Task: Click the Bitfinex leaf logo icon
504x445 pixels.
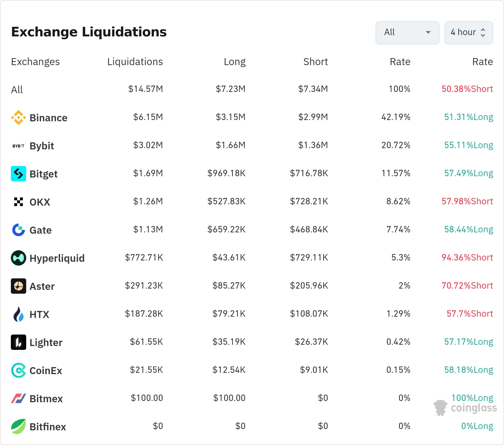Action: 19,426
